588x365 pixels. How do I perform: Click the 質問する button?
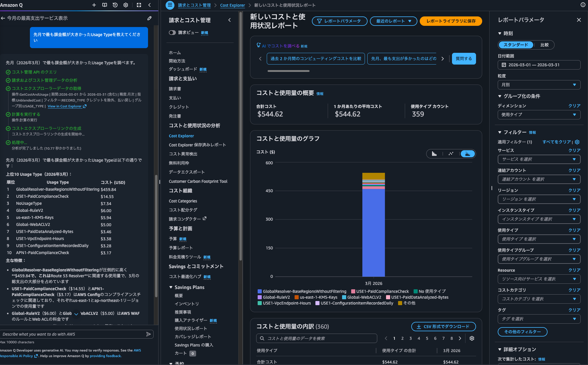pyautogui.click(x=464, y=59)
